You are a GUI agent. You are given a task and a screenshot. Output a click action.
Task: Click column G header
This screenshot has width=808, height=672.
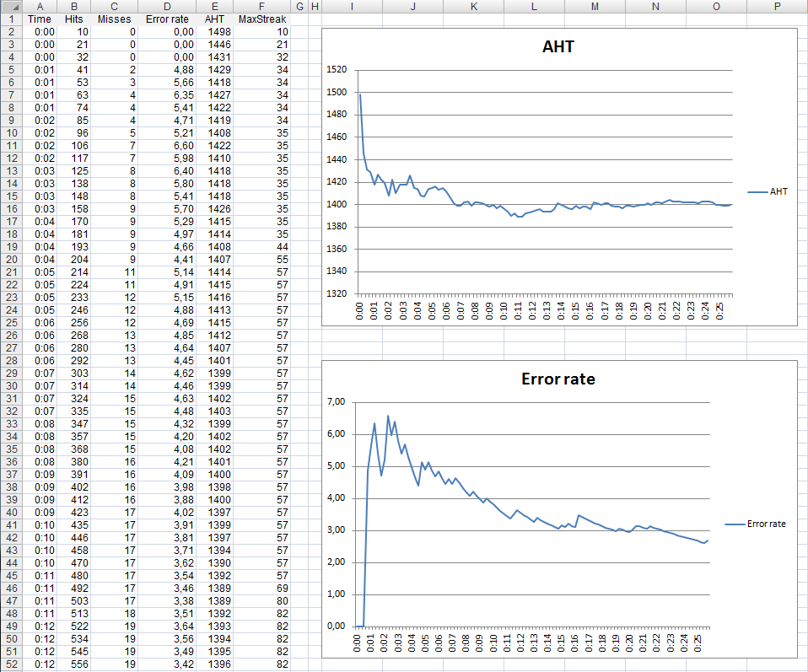tap(299, 7)
